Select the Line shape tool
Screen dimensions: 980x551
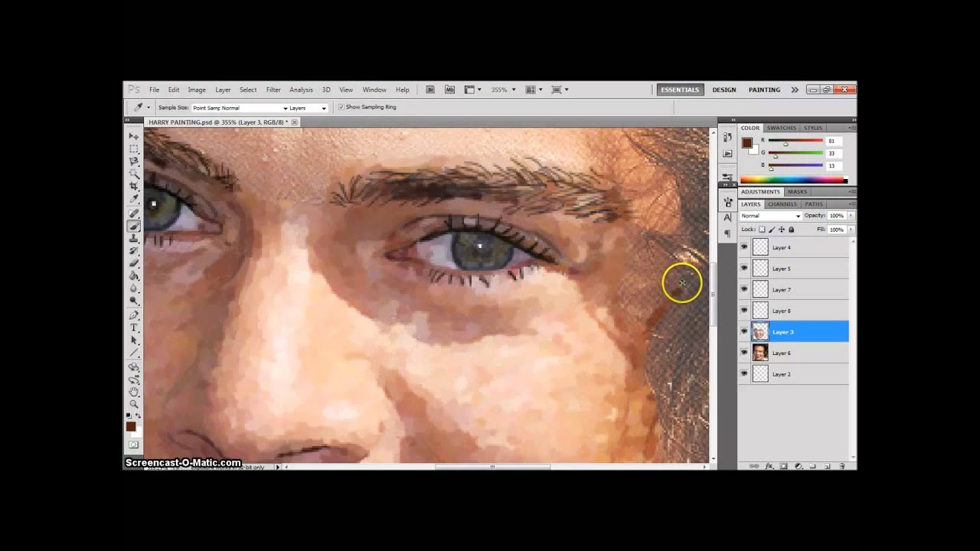134,353
